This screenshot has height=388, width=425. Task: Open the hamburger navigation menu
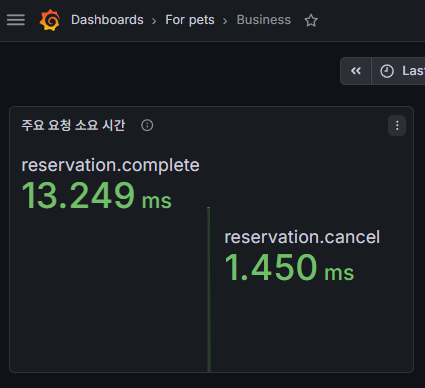coord(16,20)
